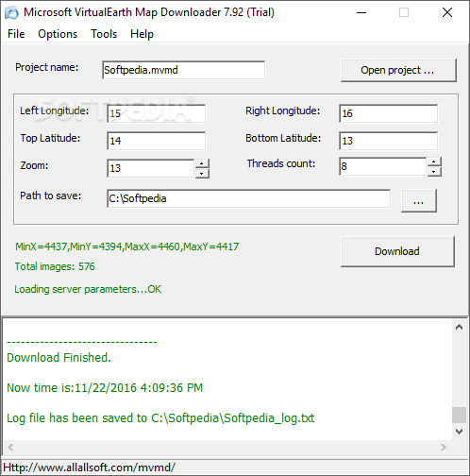Edit the Project name field
This screenshot has width=470, height=476.
pyautogui.click(x=183, y=70)
